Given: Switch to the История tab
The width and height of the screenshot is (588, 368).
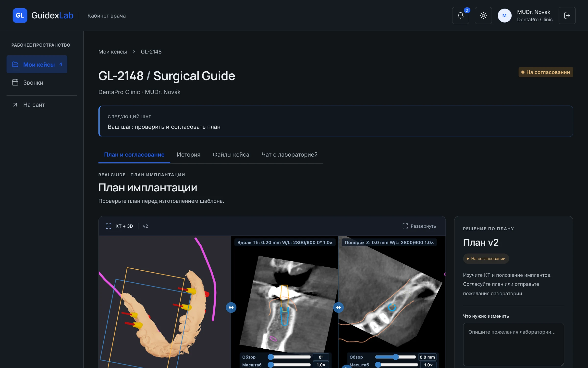Looking at the screenshot, I should pos(189,155).
